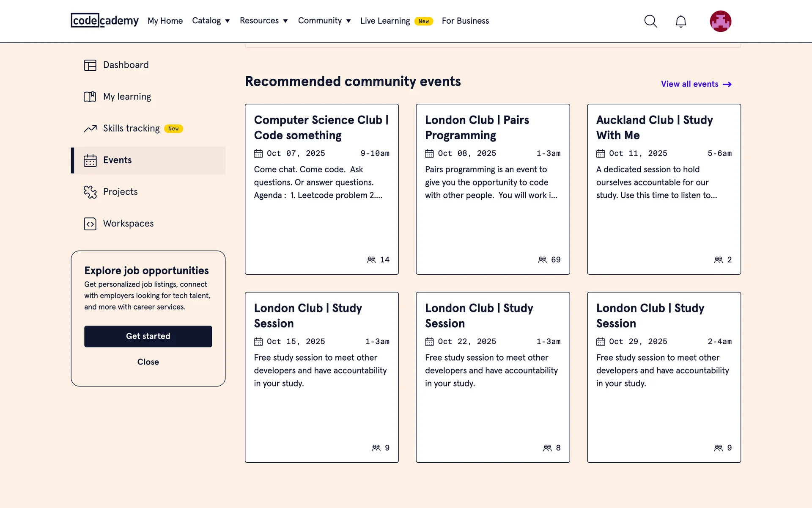The image size is (812, 508).
Task: Go to My Home
Action: 165,21
